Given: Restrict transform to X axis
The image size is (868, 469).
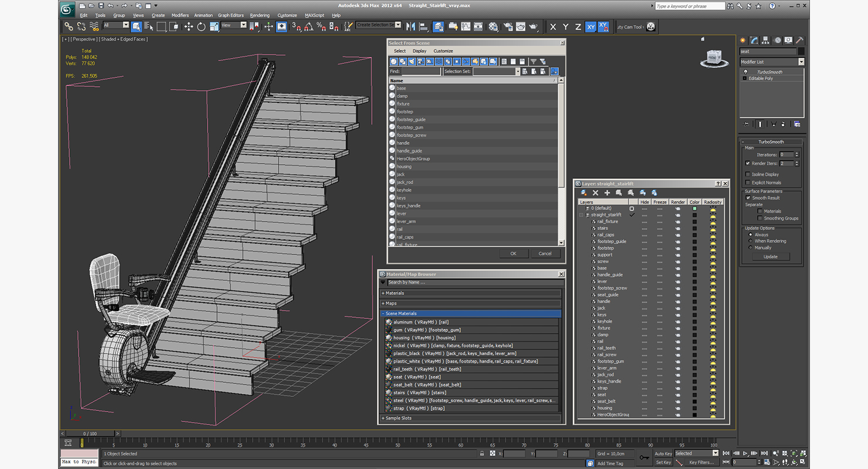Looking at the screenshot, I should (x=553, y=27).
